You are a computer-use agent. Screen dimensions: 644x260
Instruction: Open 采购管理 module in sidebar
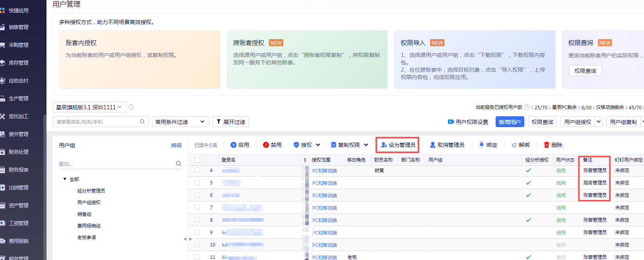[x=19, y=45]
